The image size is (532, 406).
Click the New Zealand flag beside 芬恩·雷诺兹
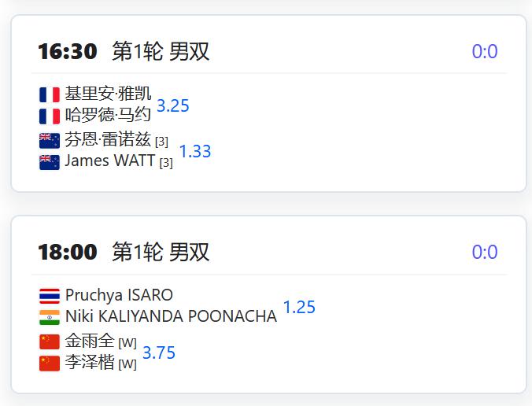click(50, 141)
